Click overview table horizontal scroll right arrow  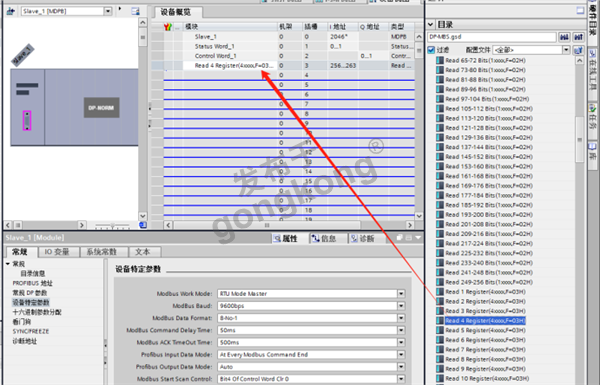[x=410, y=225]
